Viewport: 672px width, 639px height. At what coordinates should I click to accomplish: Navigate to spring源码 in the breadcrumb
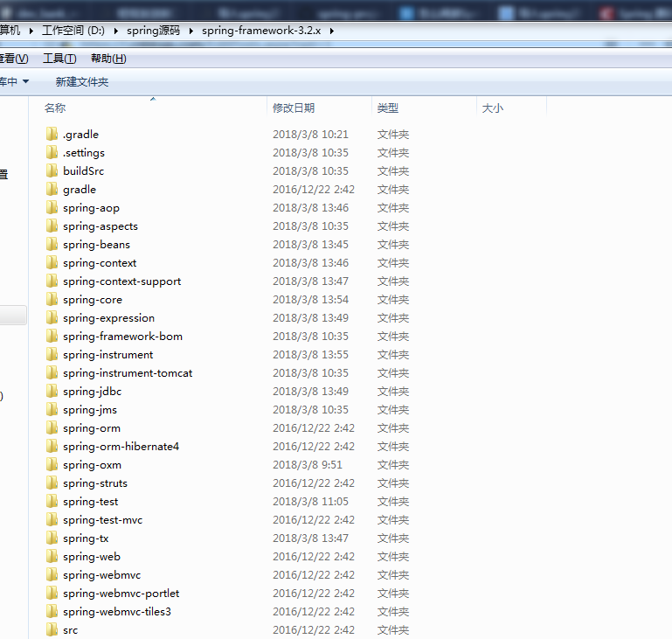(x=153, y=31)
